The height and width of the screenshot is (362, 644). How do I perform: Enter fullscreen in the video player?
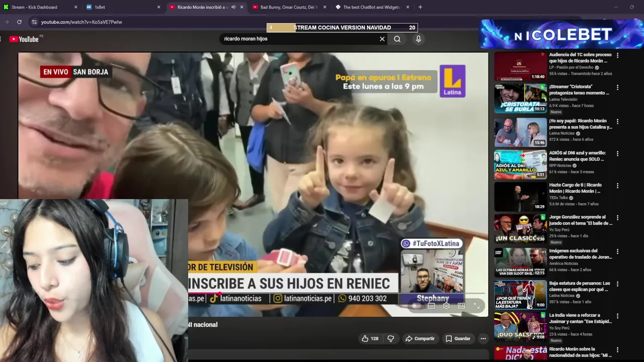(x=476, y=306)
